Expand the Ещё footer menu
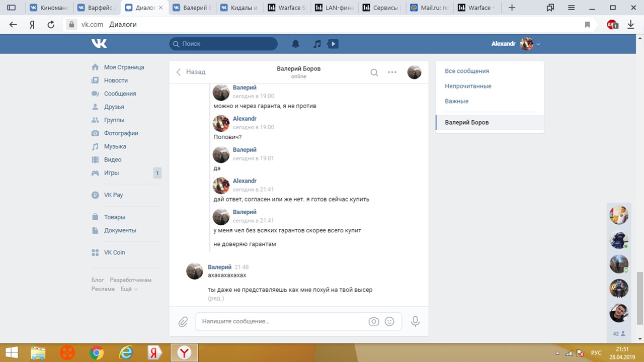 [129, 289]
